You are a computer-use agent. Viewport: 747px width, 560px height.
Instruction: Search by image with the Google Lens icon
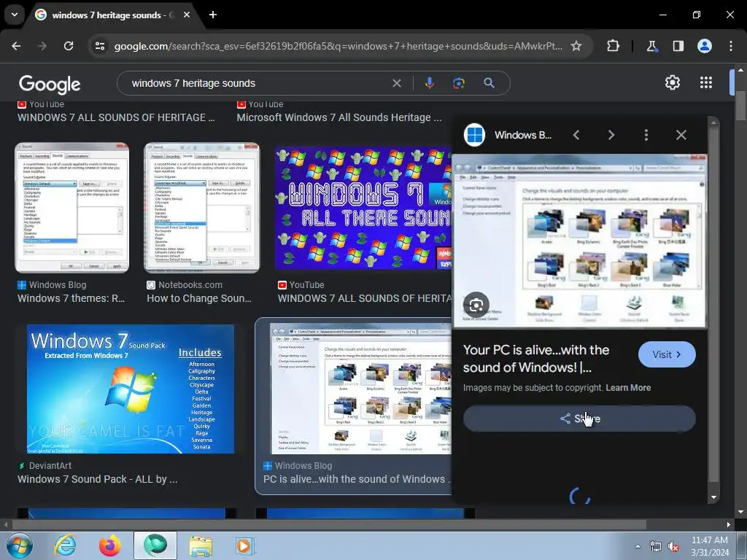[459, 83]
